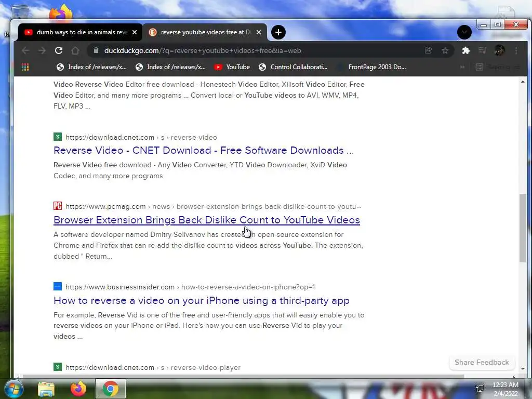Click the Firefox desktop shortcut icon
The height and width of the screenshot is (399, 532).
point(61,12)
